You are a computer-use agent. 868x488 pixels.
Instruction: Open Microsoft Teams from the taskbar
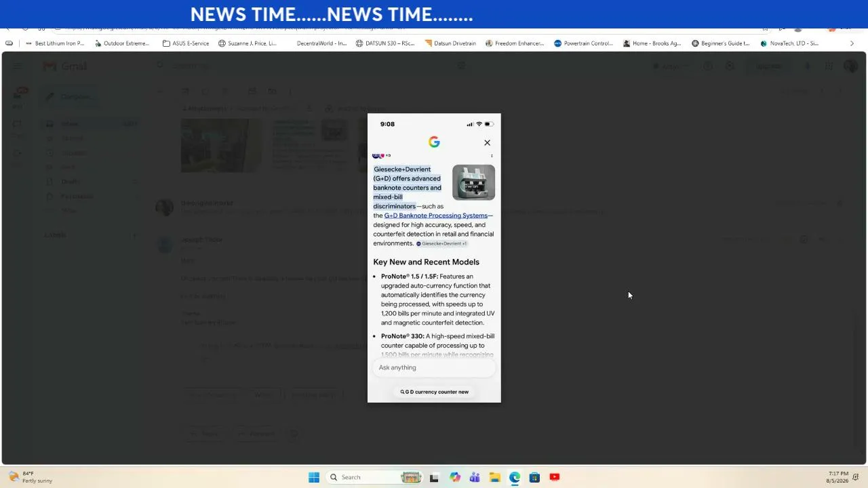(475, 477)
